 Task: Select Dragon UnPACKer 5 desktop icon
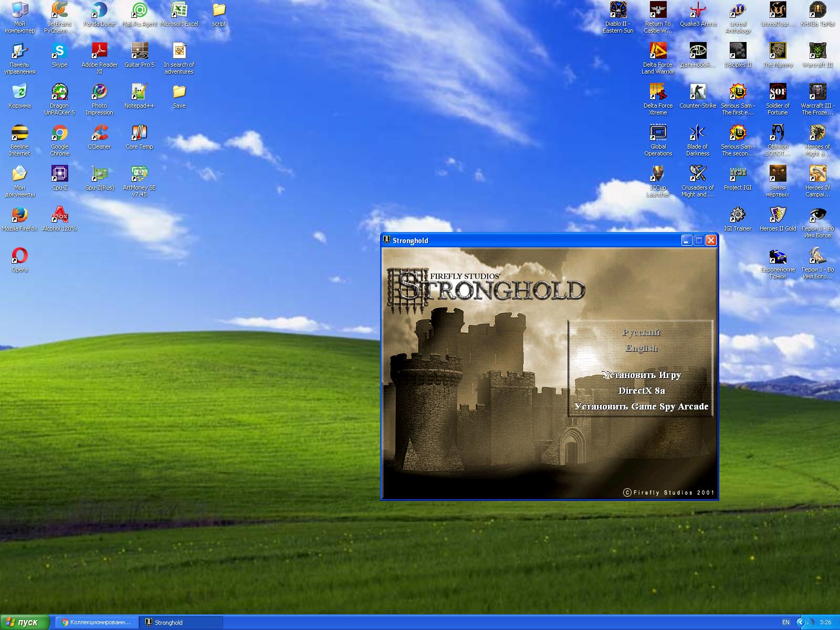[x=59, y=99]
